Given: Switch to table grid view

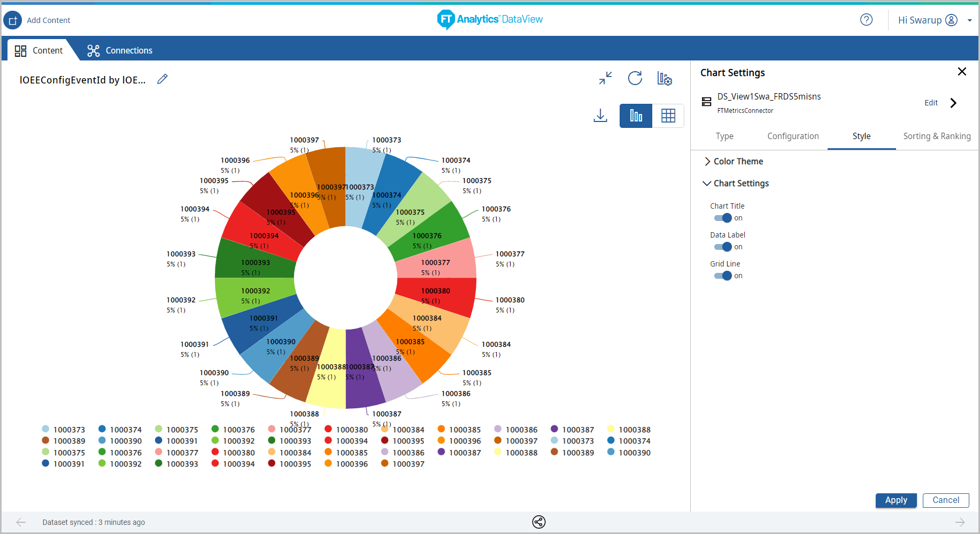Looking at the screenshot, I should click(668, 116).
